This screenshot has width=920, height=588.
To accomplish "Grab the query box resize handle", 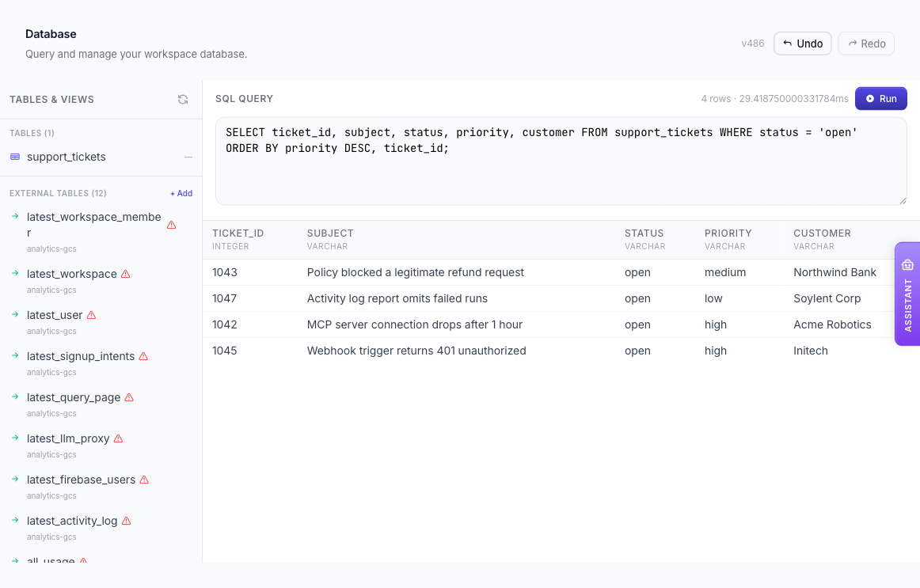I will pyautogui.click(x=903, y=200).
